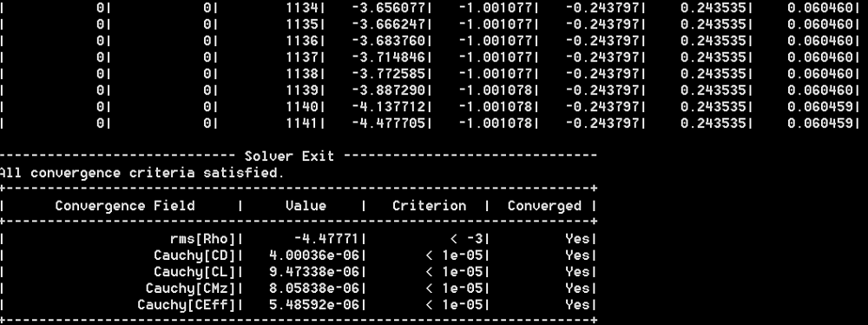Image resolution: width=868 pixels, height=325 pixels.
Task: Click 'All convergence criteria satisfied.' message
Action: coord(141,173)
